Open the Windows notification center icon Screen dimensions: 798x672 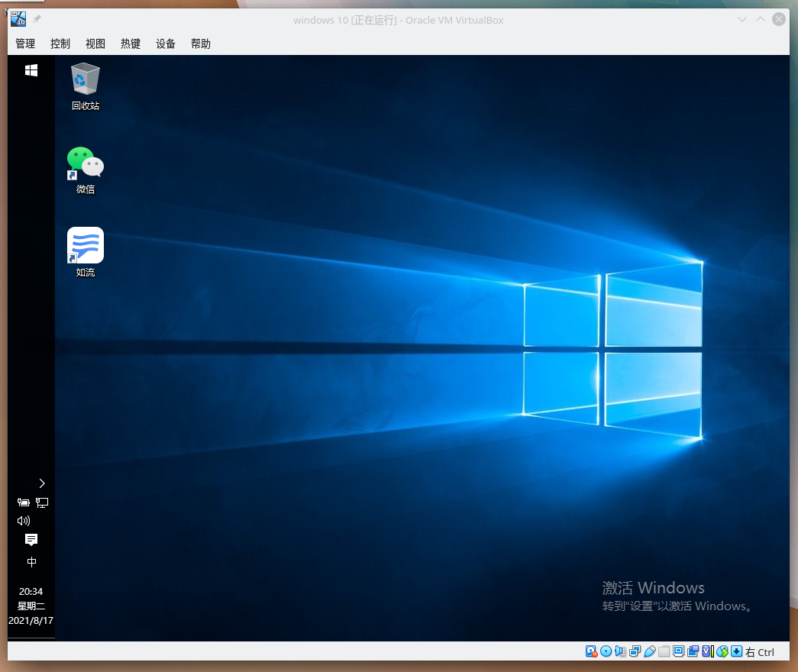[31, 540]
